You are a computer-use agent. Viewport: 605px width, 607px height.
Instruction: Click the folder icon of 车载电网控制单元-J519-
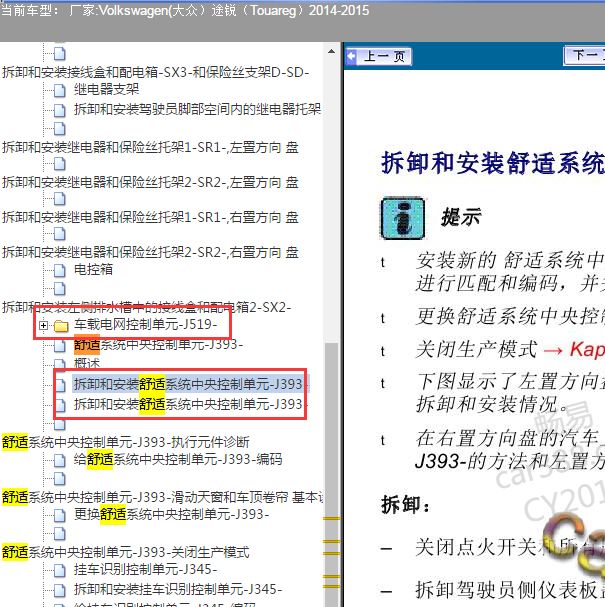[x=61, y=326]
